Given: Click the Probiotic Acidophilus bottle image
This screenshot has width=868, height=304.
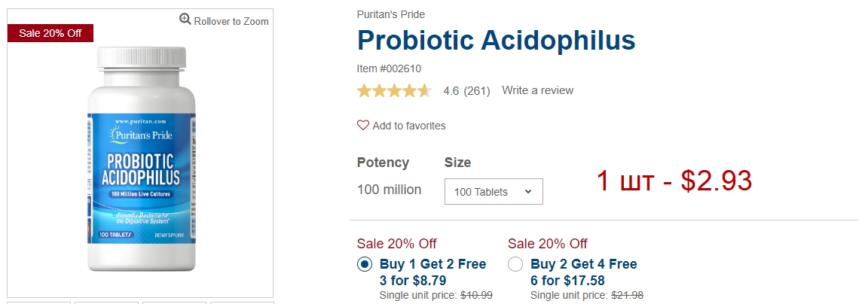Looking at the screenshot, I should [141, 160].
